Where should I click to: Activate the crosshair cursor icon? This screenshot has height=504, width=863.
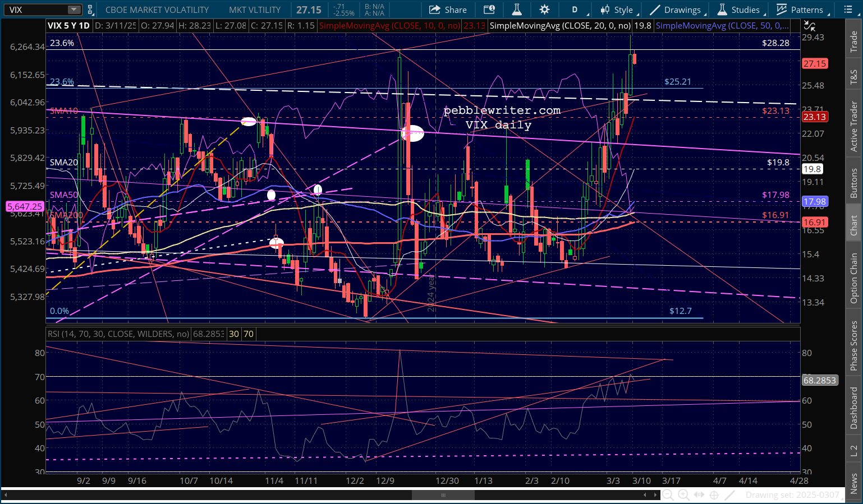tap(714, 495)
